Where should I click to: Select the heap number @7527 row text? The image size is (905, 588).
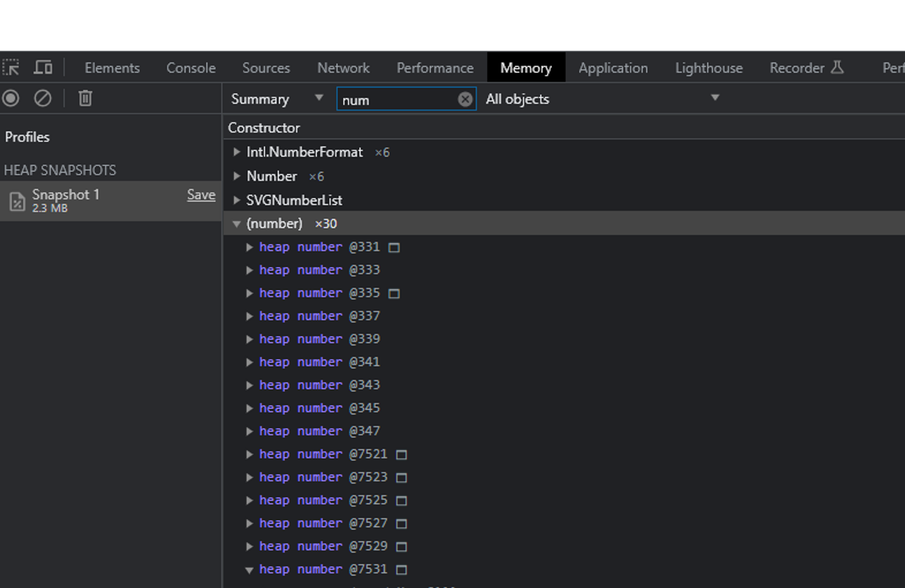[x=323, y=523]
